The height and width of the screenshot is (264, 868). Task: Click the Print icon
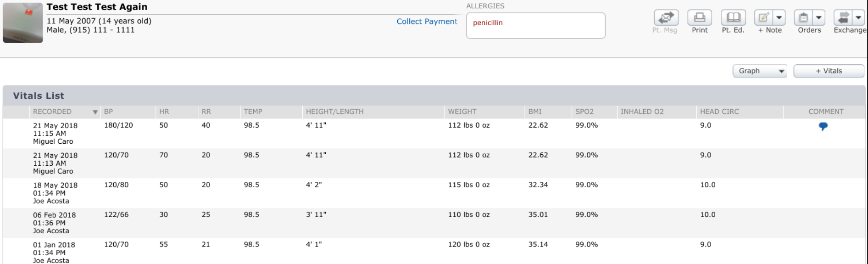[x=700, y=18]
